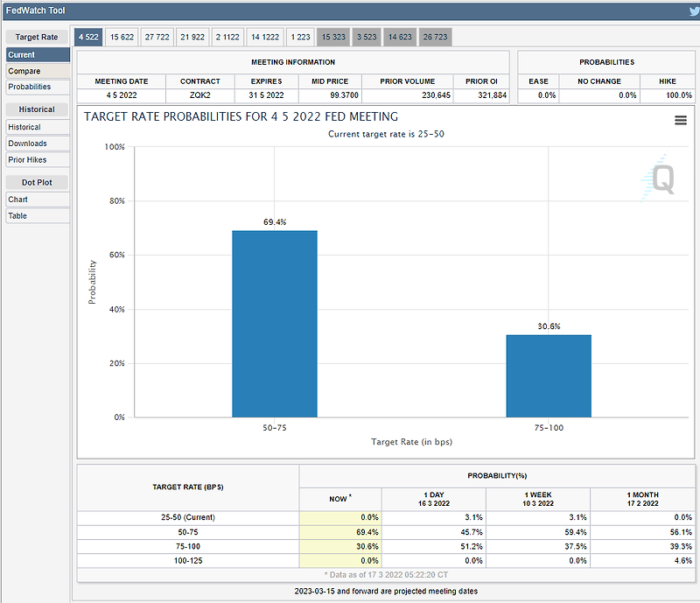The image size is (700, 603).
Task: Click the 37.5% one-week probability cell
Action: (x=538, y=546)
